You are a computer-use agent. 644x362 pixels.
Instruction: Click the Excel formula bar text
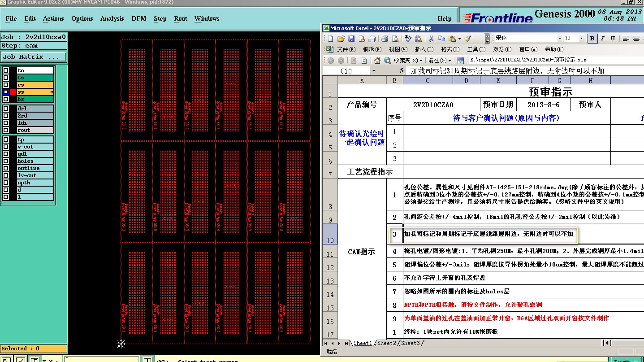point(507,71)
